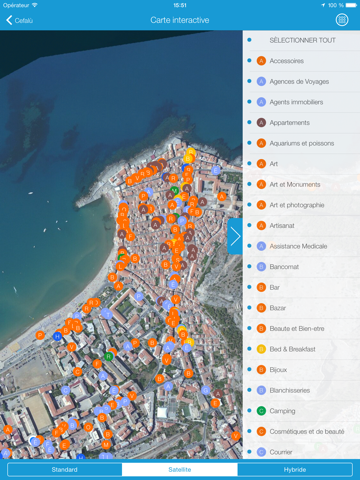
Task: Collapse the category panel with arrow tab
Action: pyautogui.click(x=235, y=236)
